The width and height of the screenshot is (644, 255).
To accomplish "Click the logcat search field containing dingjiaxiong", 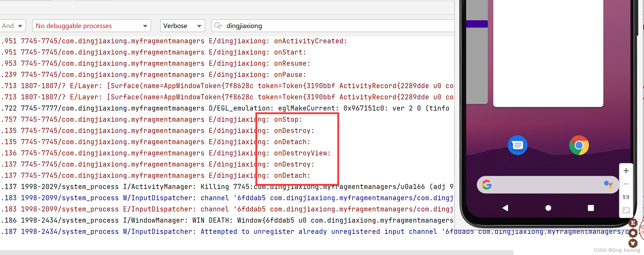I will 333,26.
